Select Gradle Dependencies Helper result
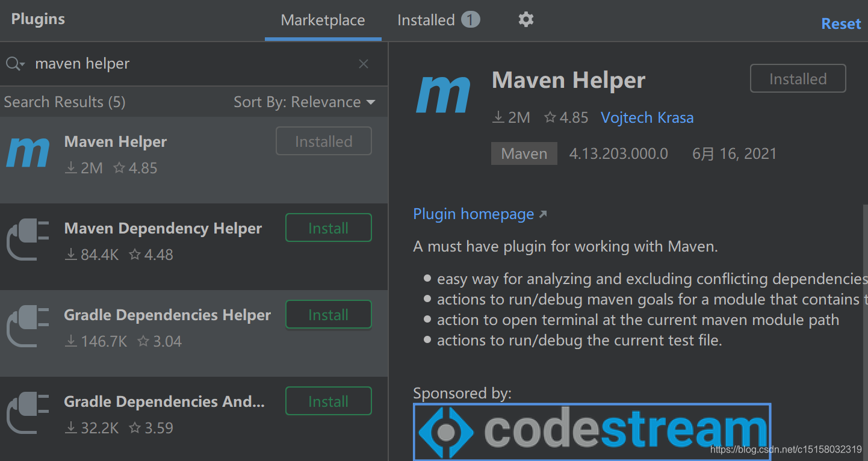Image resolution: width=868 pixels, height=461 pixels. tap(194, 333)
